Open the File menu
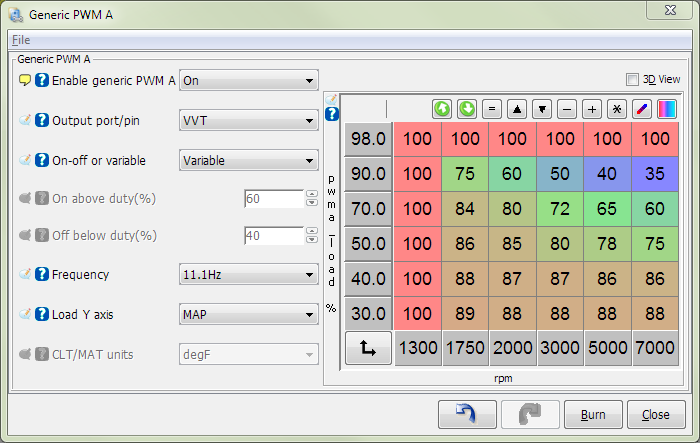Screen dimensions: 700x443 click(x=21, y=40)
